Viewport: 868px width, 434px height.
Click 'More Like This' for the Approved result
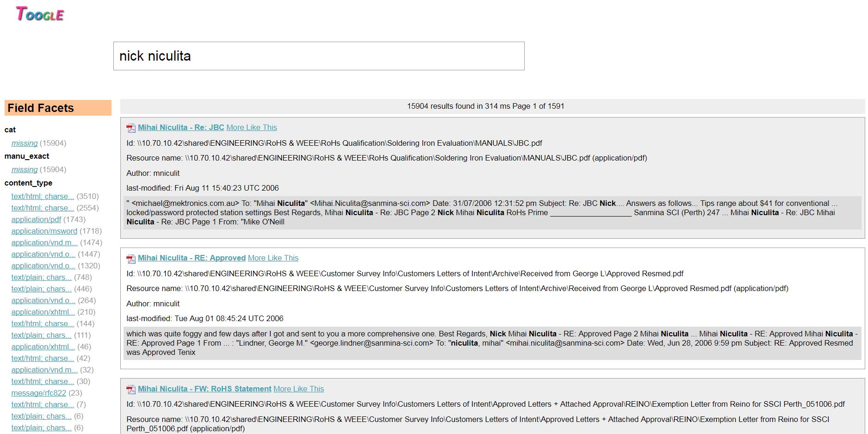[x=273, y=258]
